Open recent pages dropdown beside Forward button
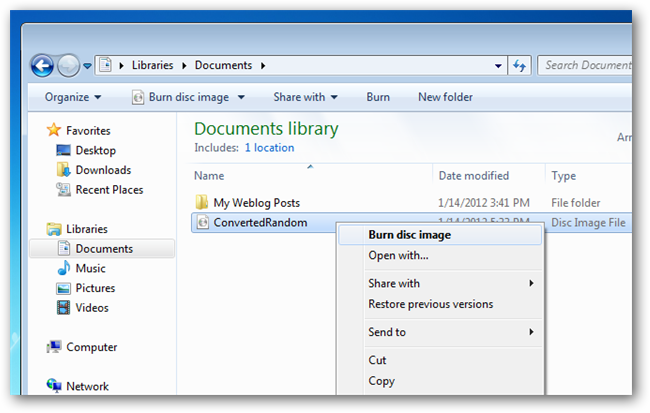 point(87,66)
